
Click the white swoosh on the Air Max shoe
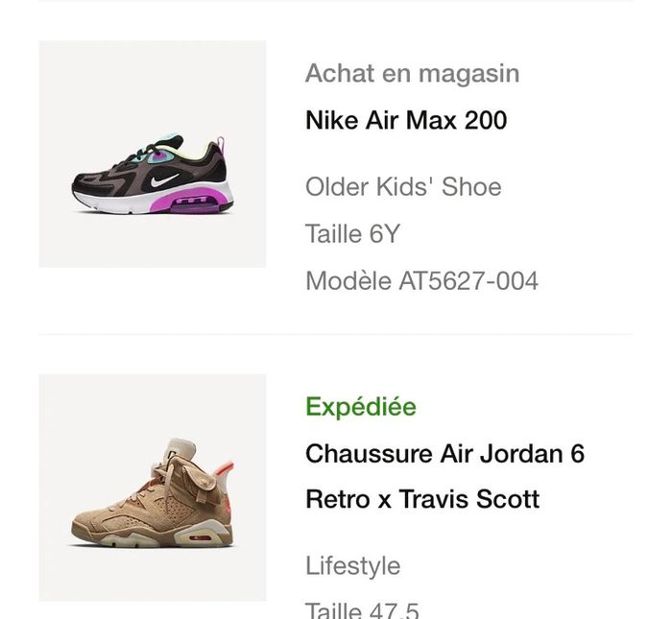click(x=165, y=181)
